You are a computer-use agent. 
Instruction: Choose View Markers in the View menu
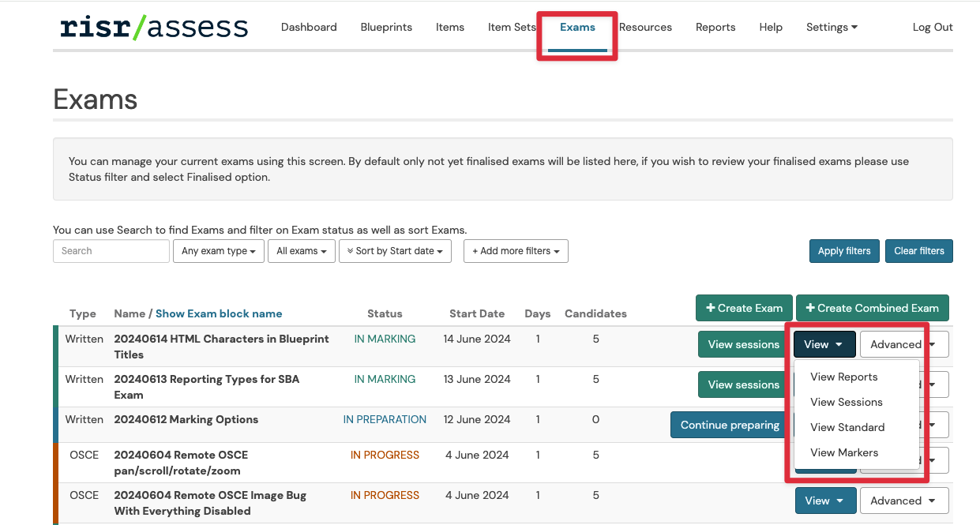pos(844,452)
